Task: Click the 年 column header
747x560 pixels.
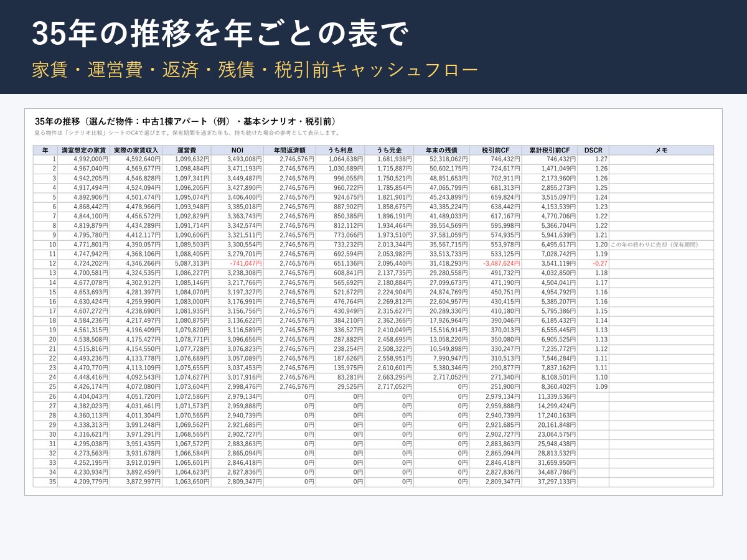Action: (45, 150)
